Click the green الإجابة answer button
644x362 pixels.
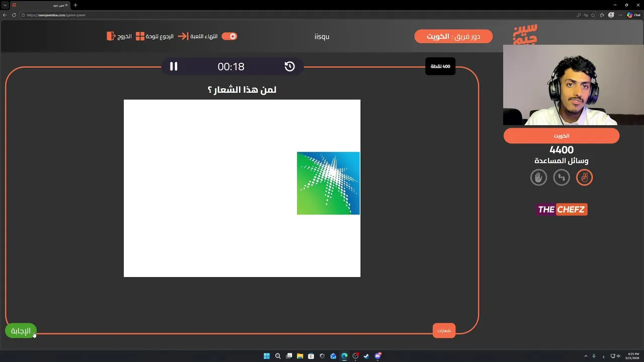click(21, 331)
